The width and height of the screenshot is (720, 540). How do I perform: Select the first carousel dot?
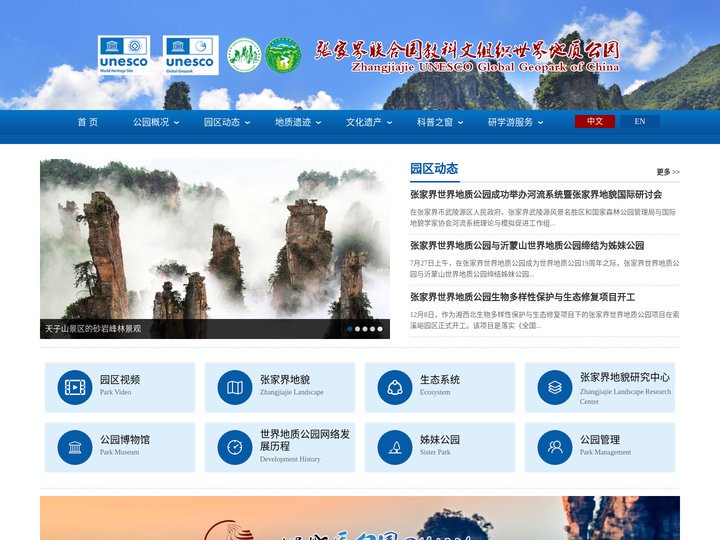(x=350, y=329)
